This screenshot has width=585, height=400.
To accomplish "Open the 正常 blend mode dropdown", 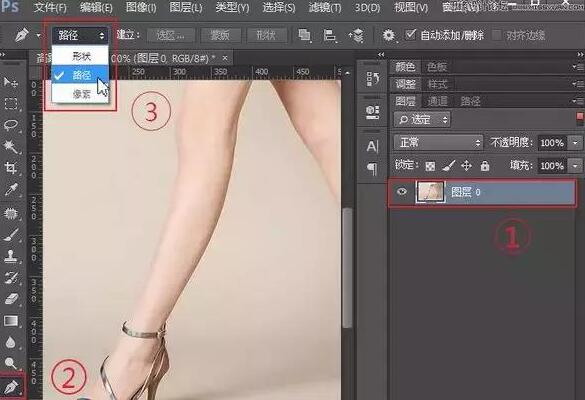I will pyautogui.click(x=438, y=143).
